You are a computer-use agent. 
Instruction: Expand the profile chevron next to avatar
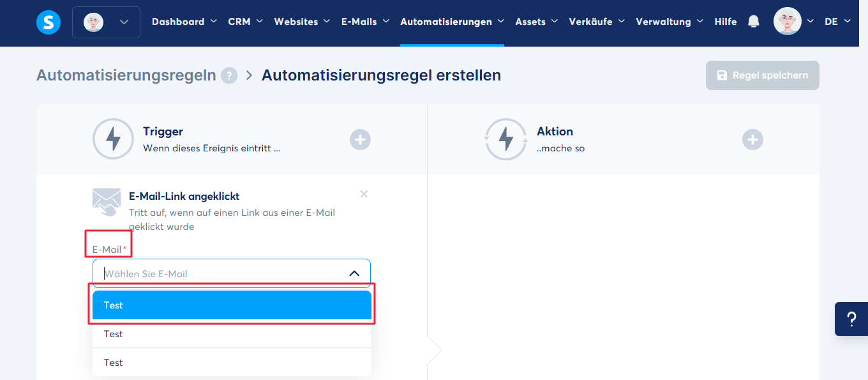click(811, 22)
